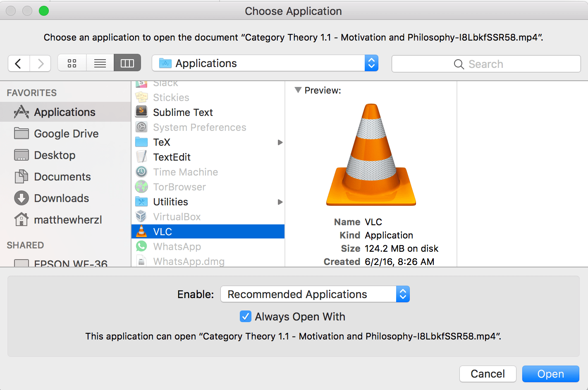Screen dimensions: 588x390
Task: Click the System Preferences list entry
Action: (208, 127)
